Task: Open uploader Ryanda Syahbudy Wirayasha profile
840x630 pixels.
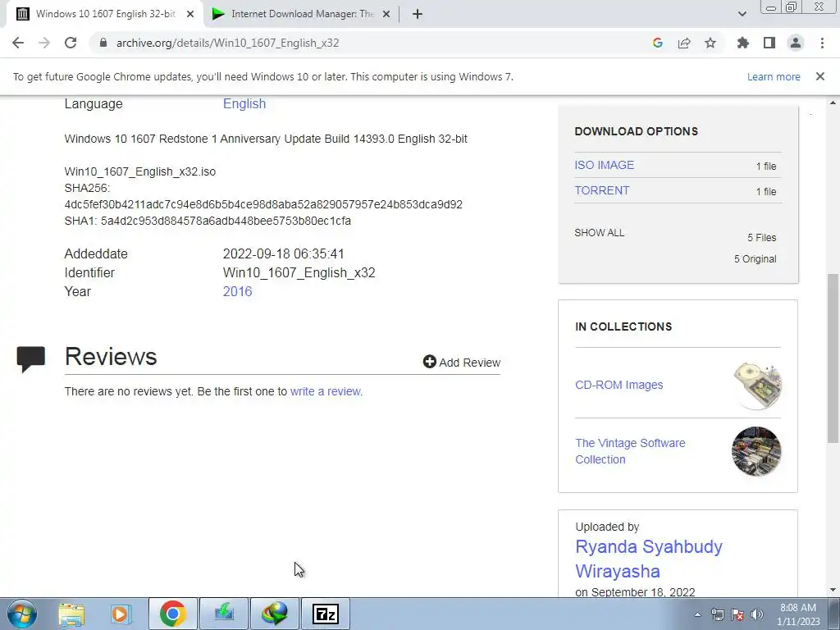Action: click(x=649, y=559)
